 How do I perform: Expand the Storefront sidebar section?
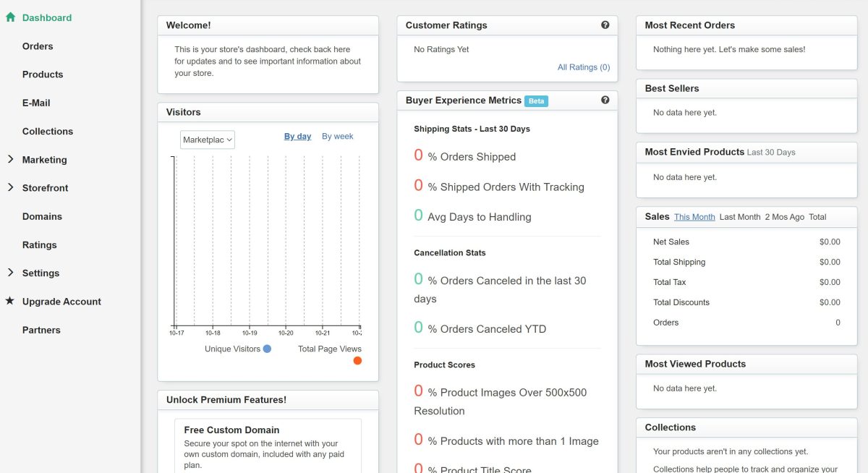pyautogui.click(x=10, y=187)
